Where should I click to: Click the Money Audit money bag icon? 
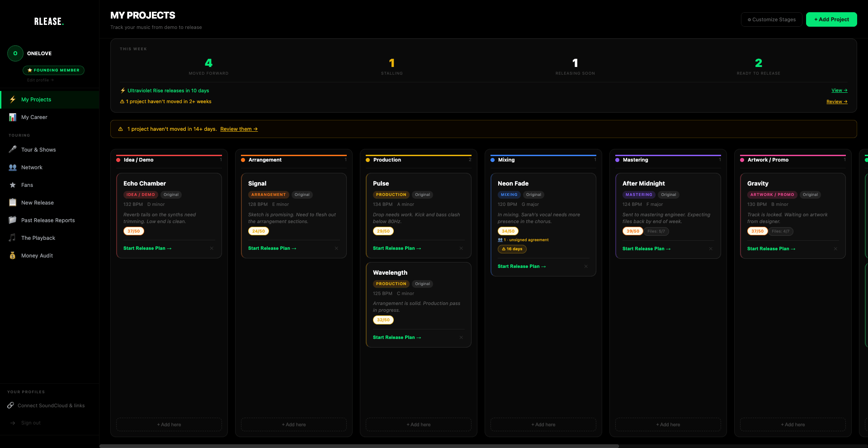pyautogui.click(x=13, y=256)
